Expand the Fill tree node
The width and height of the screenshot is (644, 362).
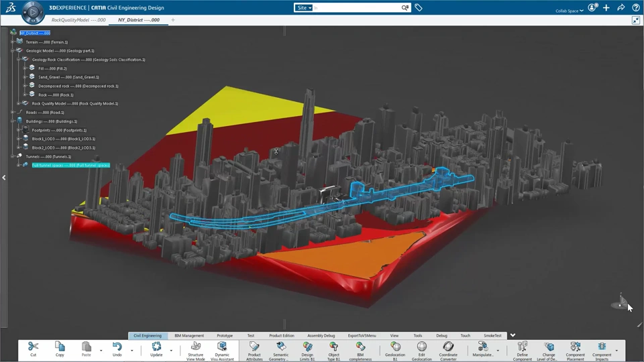pos(25,68)
